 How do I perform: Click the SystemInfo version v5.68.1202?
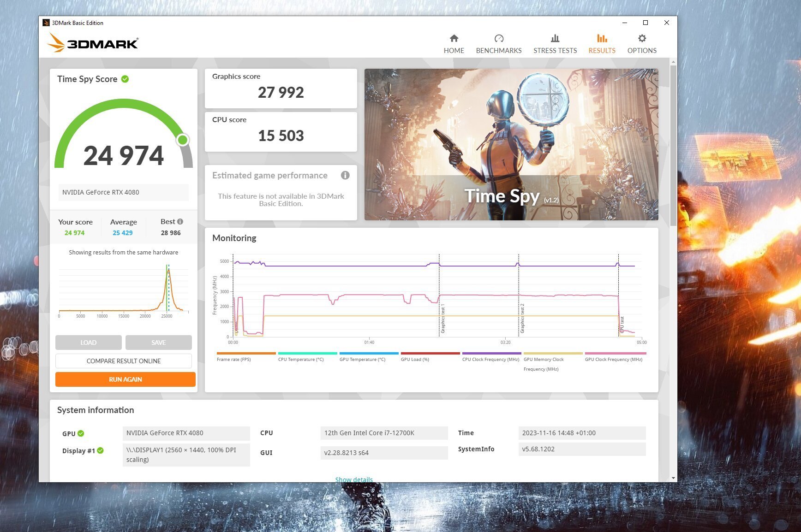(582, 449)
